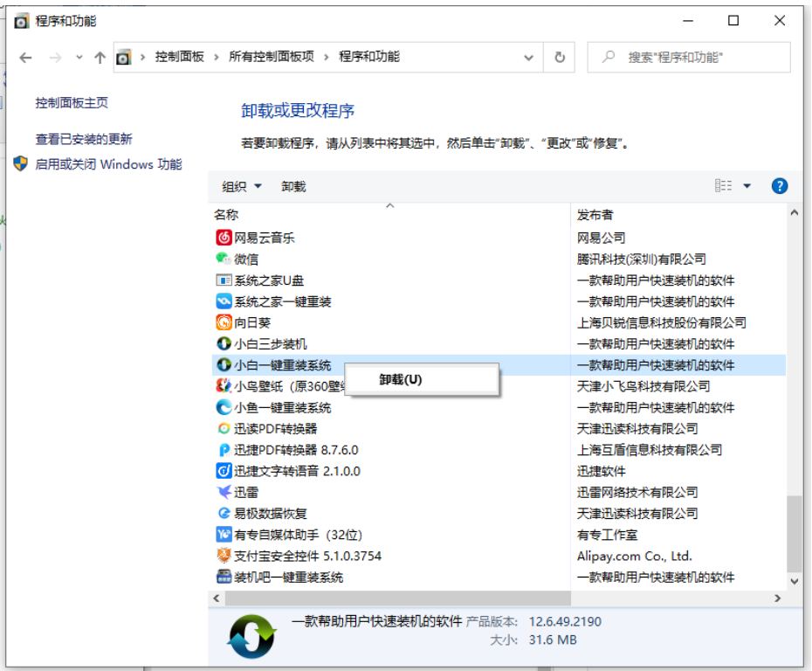The image size is (812, 671).
Task: Click the vertical scrollbar up arrow
Action: tap(794, 212)
